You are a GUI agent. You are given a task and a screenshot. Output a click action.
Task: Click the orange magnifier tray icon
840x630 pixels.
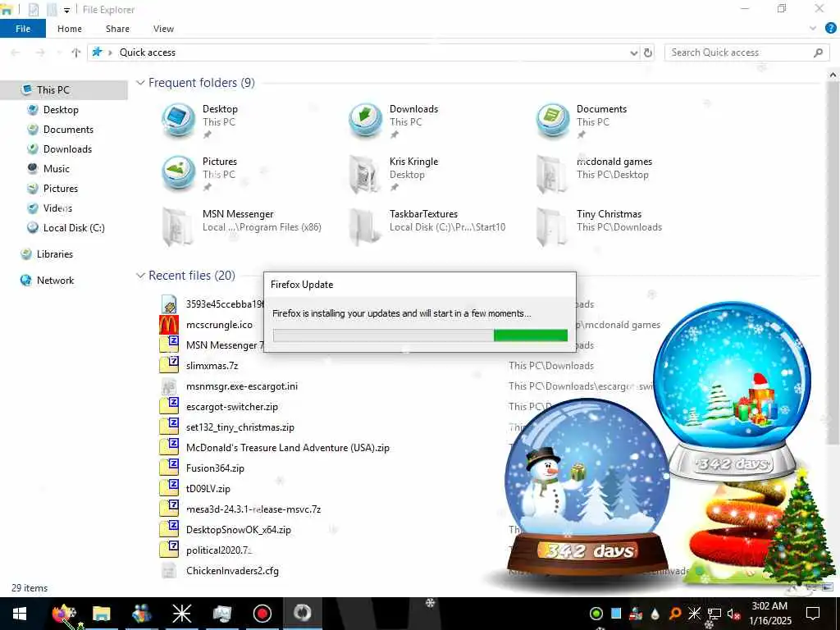click(675, 614)
